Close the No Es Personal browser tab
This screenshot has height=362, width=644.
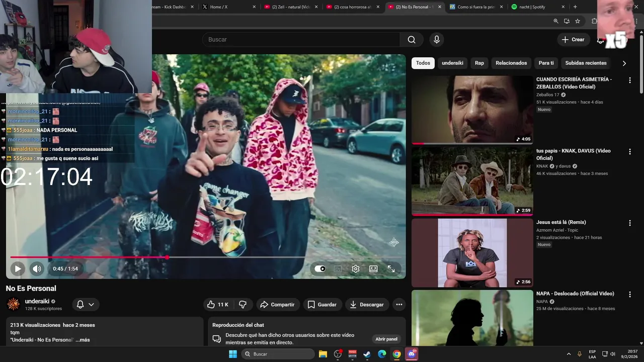click(x=440, y=7)
